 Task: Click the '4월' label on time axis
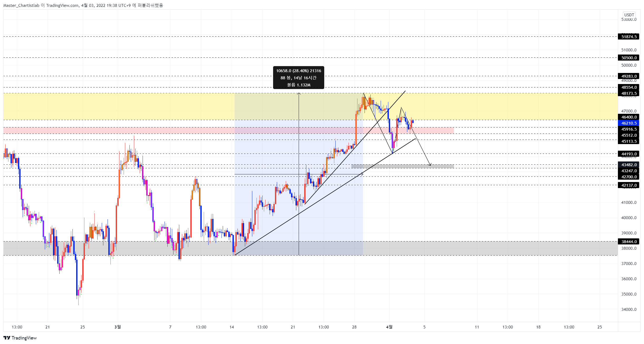click(389, 327)
